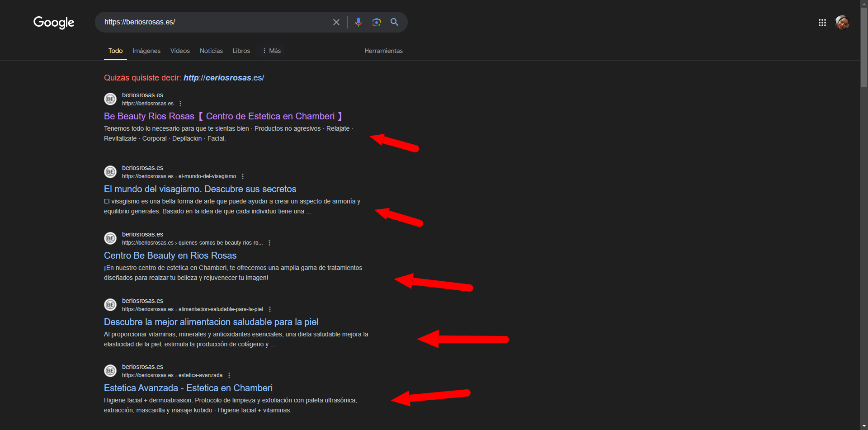
Task: Click favicon of Estetica Avanzada result
Action: point(110,371)
